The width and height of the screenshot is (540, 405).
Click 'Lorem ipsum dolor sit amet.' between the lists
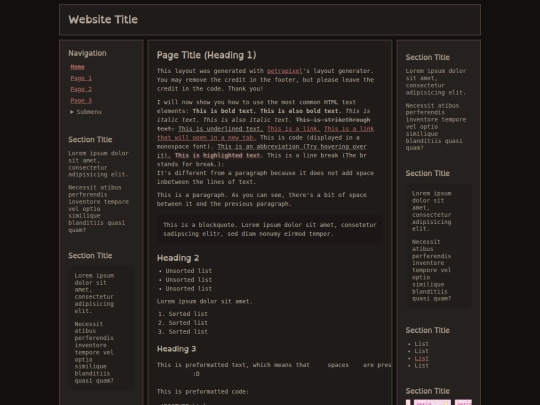pos(205,302)
